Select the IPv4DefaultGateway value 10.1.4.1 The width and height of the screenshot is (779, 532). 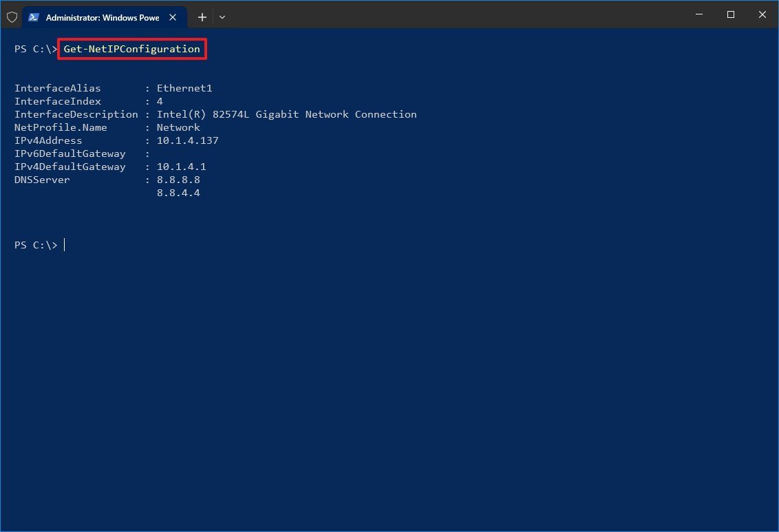tap(181, 167)
